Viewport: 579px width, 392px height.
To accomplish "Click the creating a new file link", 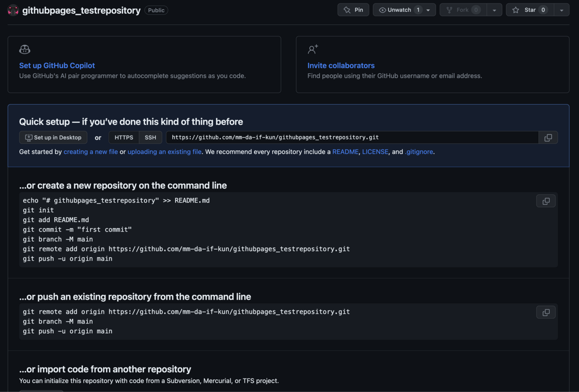I will point(91,152).
